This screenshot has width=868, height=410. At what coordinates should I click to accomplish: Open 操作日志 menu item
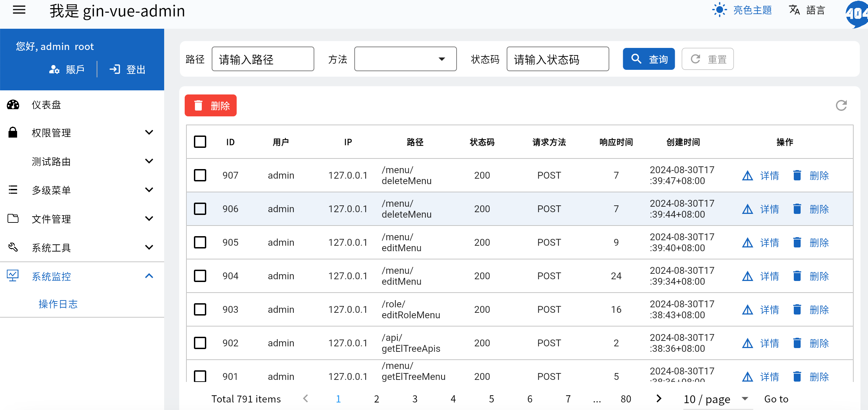coord(58,304)
